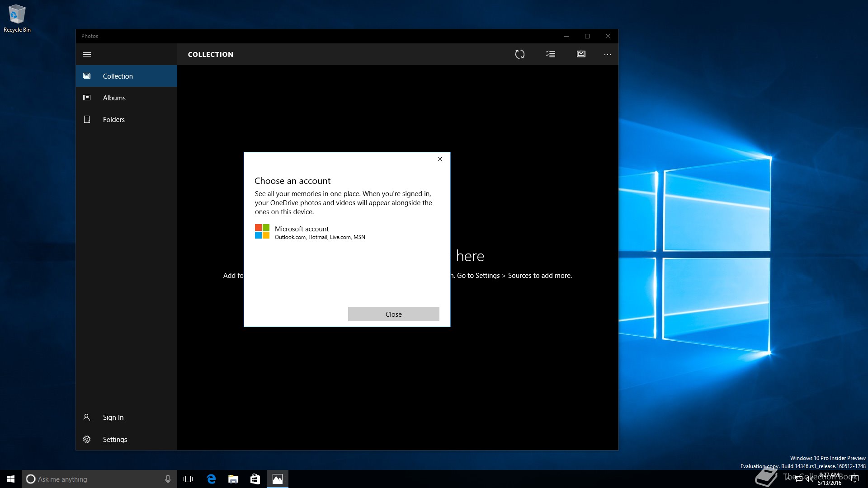This screenshot has width=868, height=488.
Task: Click the Settings gear icon
Action: pyautogui.click(x=87, y=439)
